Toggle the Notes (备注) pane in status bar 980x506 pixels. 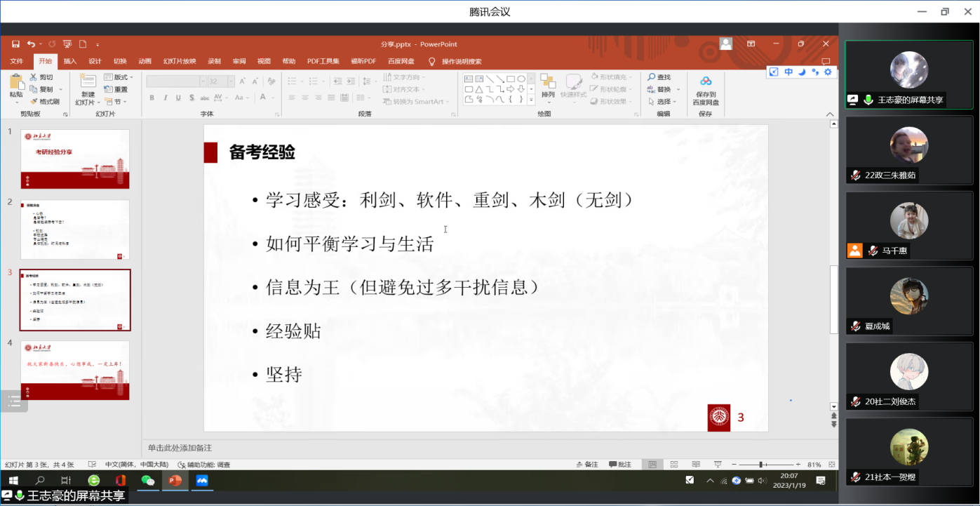(586, 465)
